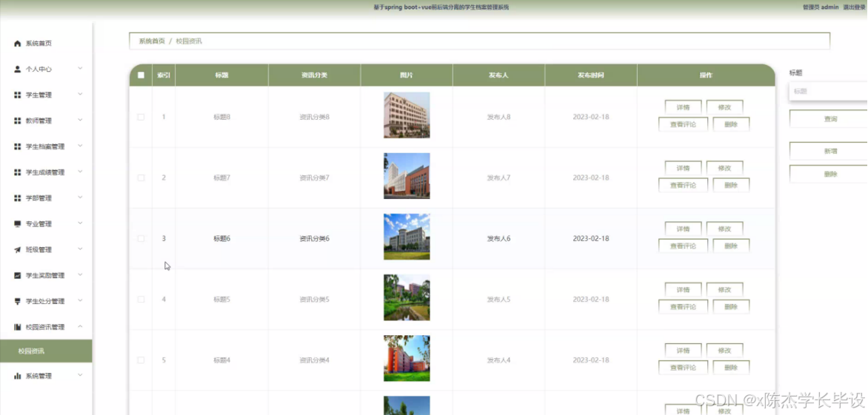This screenshot has height=415, width=868.
Task: Click 详情 button for 标题8 row
Action: coord(683,107)
